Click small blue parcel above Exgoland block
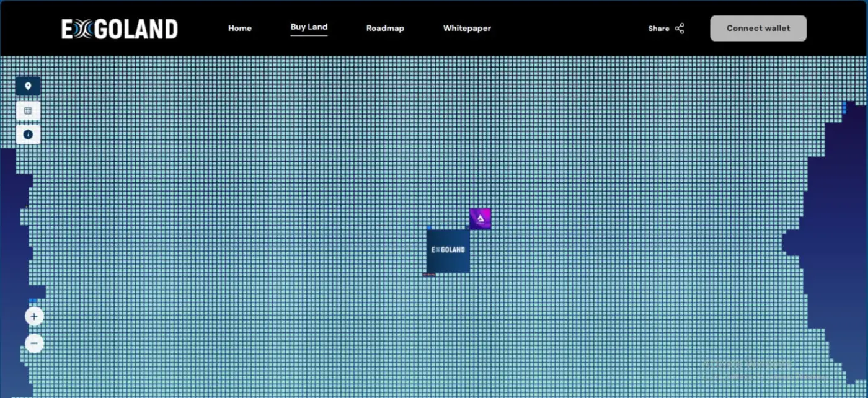The height and width of the screenshot is (398, 868). [x=429, y=228]
